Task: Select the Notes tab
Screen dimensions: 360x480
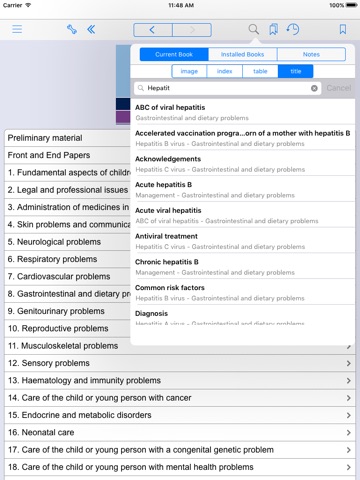Action: click(311, 54)
